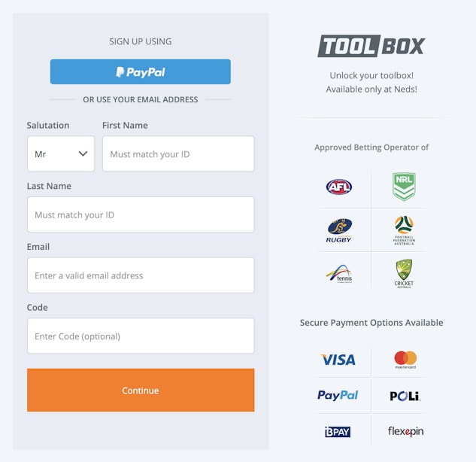
Task: Sign up using the PayPal button
Action: 141,72
